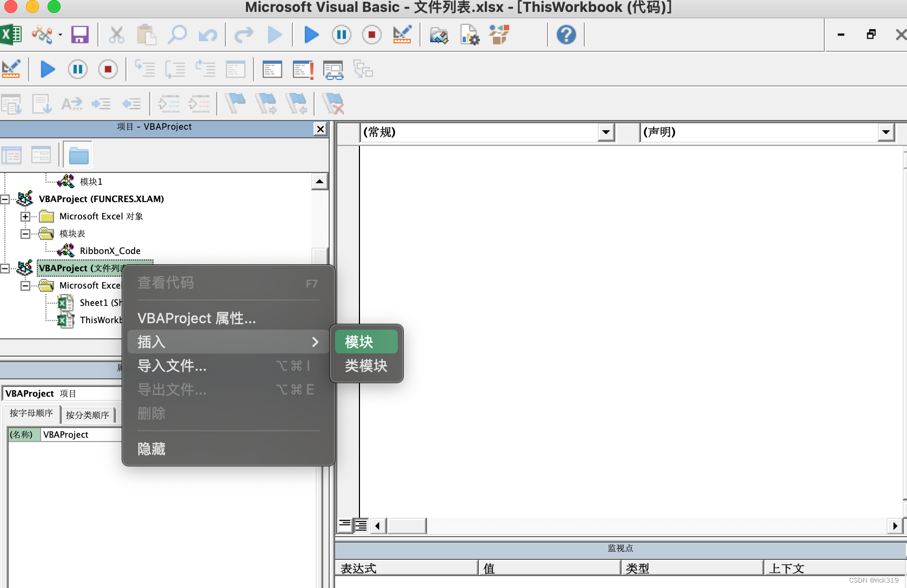Collapse the 模块表 folder
Screen dimensions: 907x588
click(25, 233)
